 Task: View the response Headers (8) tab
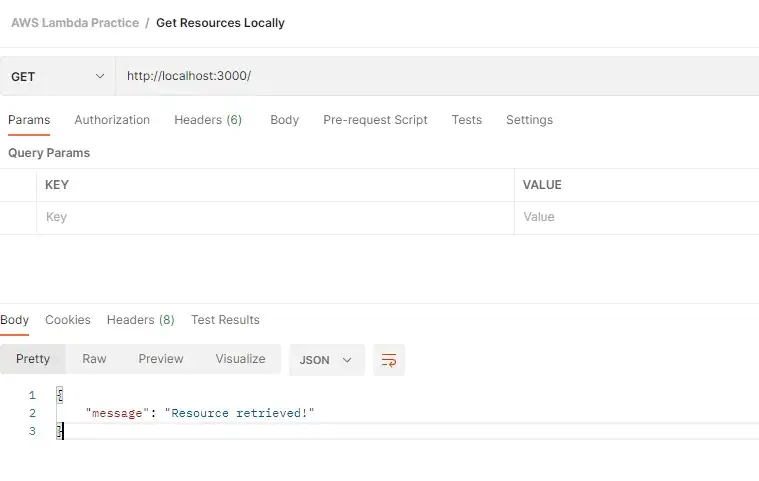coord(140,320)
